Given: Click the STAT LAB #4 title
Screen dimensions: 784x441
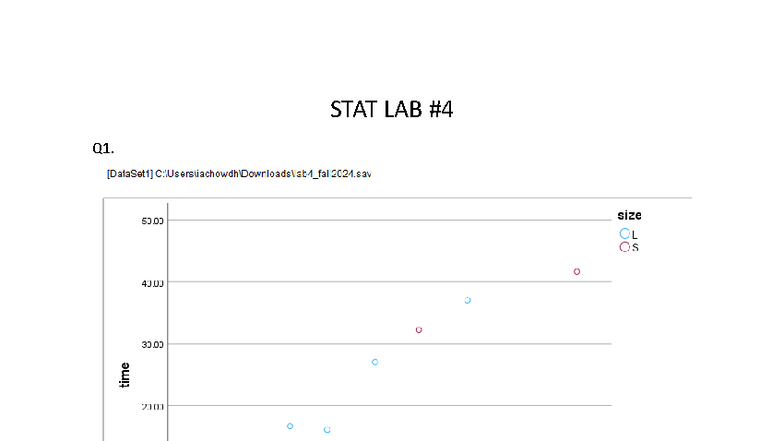Looking at the screenshot, I should coord(391,110).
